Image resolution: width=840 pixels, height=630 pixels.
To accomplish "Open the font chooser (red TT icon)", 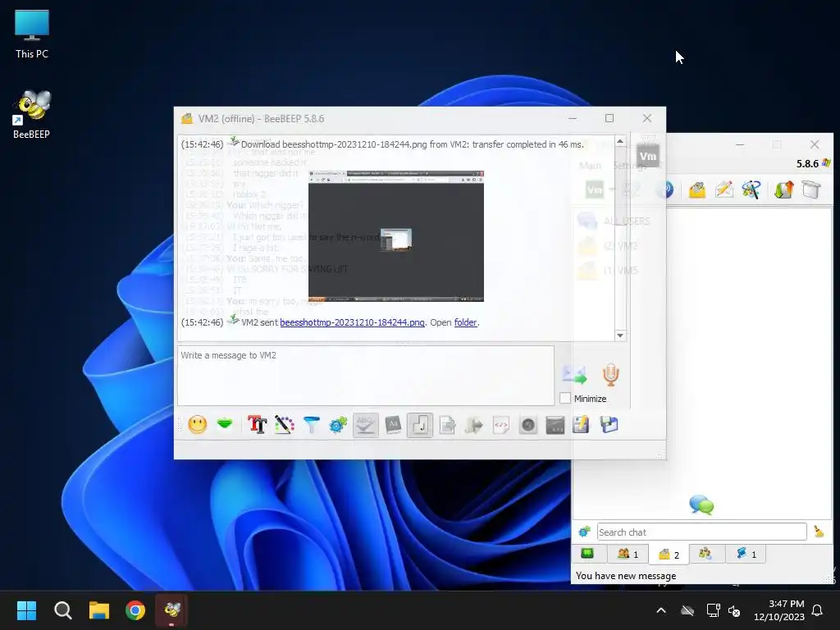I will click(257, 425).
